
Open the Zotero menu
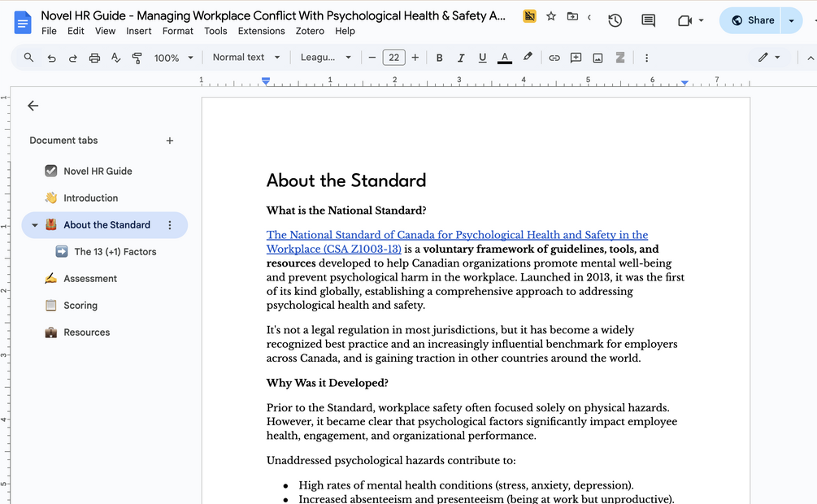tap(310, 31)
